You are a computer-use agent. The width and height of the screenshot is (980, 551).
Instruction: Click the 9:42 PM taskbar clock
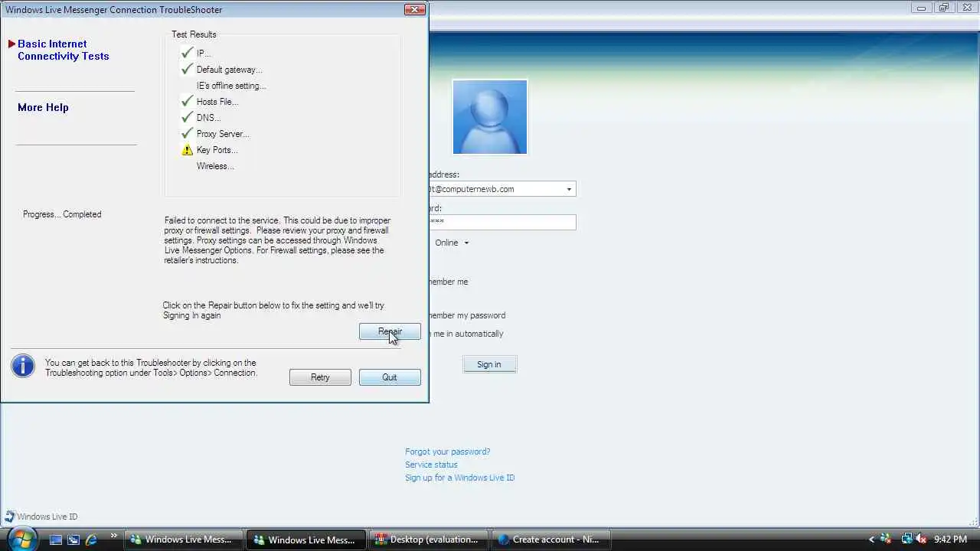tap(950, 540)
